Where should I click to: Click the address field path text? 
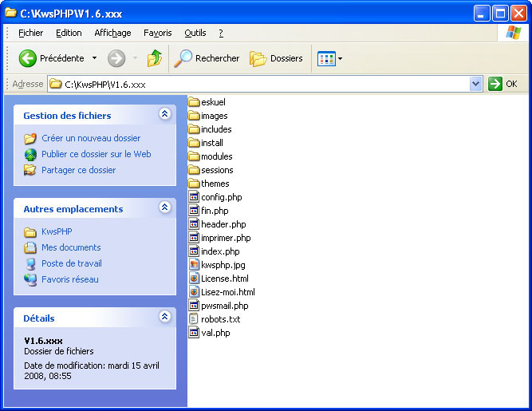pos(105,85)
